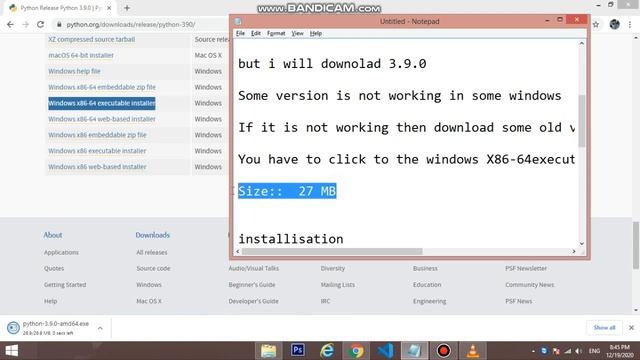This screenshot has width=640, height=360.
Task: Open Source code footer link
Action: (x=153, y=268)
